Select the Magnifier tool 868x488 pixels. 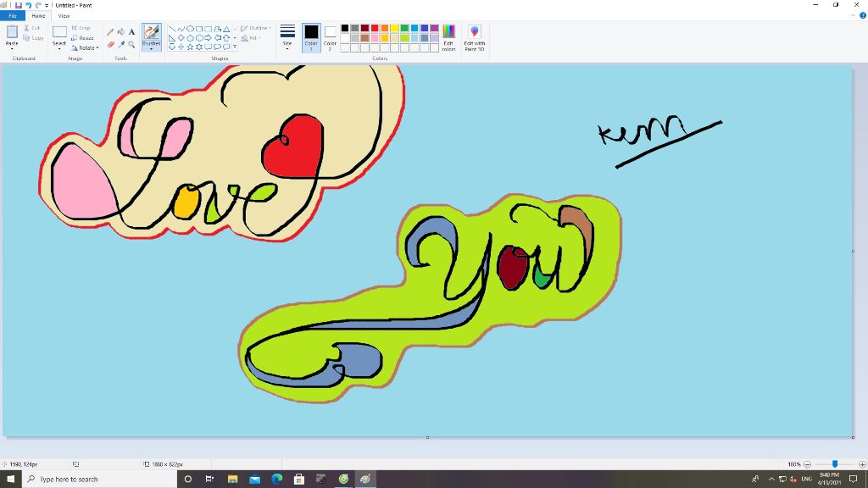click(x=131, y=44)
